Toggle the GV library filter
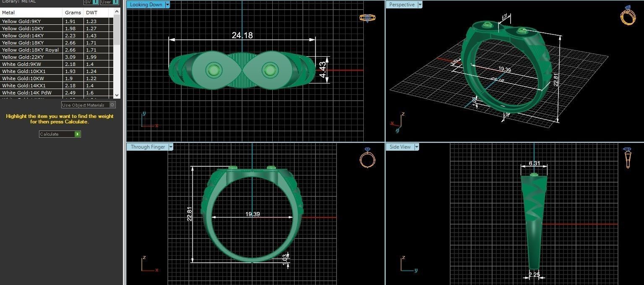Screen dimensions: 644x285 pyautogui.click(x=91, y=2)
